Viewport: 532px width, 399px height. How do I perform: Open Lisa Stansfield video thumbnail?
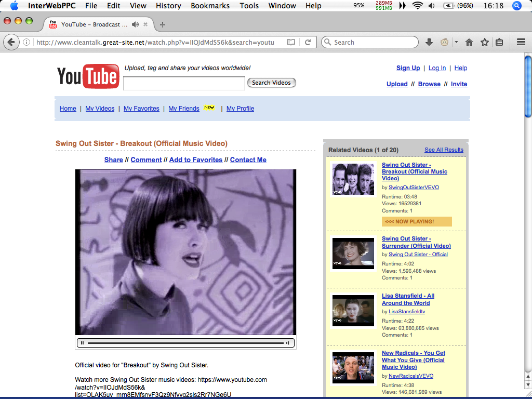pyautogui.click(x=353, y=311)
